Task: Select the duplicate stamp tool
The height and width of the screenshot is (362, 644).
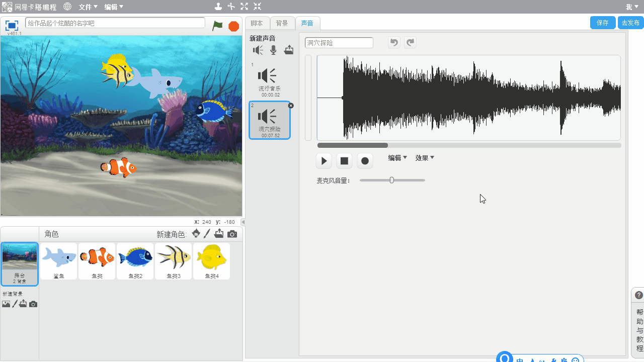Action: click(218, 7)
